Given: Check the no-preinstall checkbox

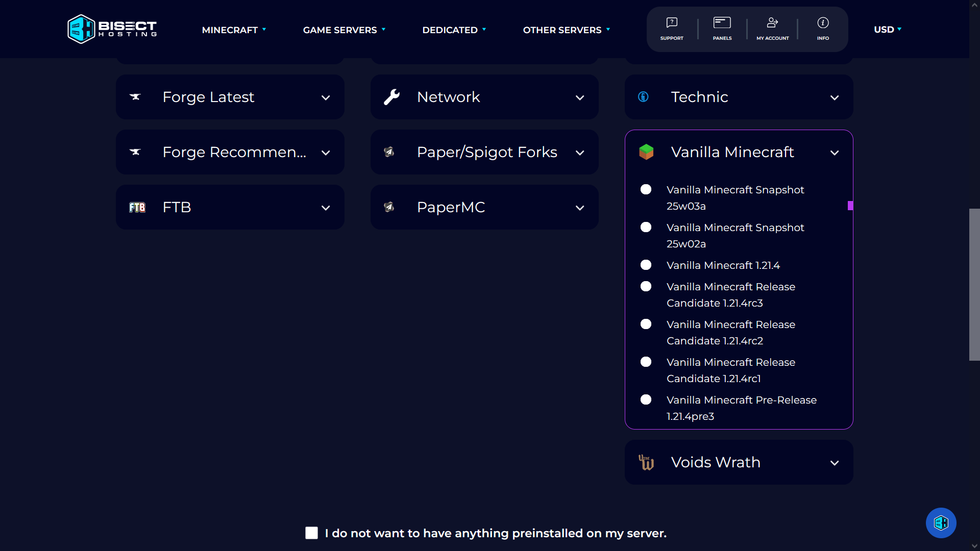Looking at the screenshot, I should click(311, 533).
